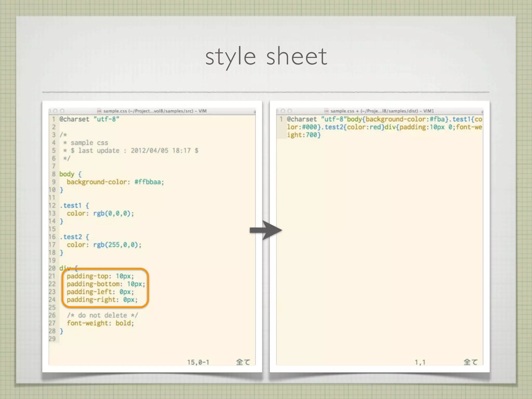The width and height of the screenshot is (532, 399).
Task: Click the minified '@charset "utf-8"body' text in right window
Action: 324,119
